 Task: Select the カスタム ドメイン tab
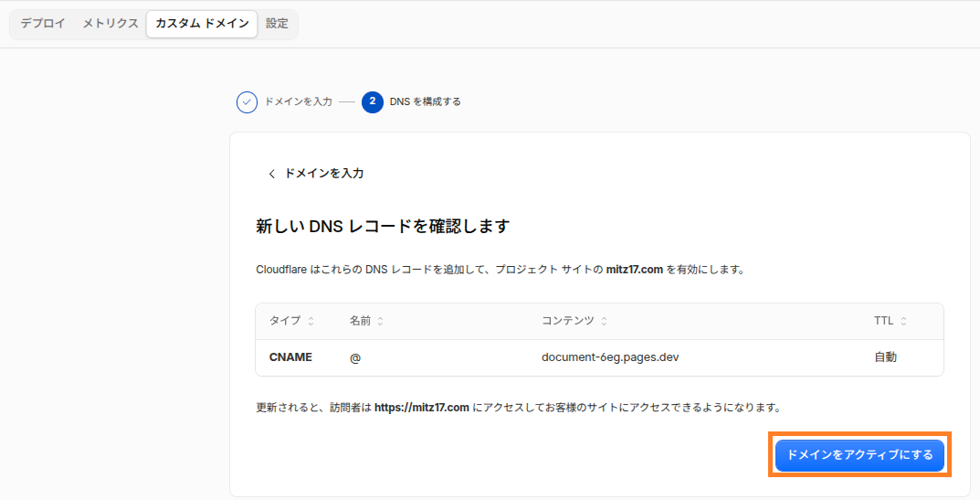tap(202, 24)
